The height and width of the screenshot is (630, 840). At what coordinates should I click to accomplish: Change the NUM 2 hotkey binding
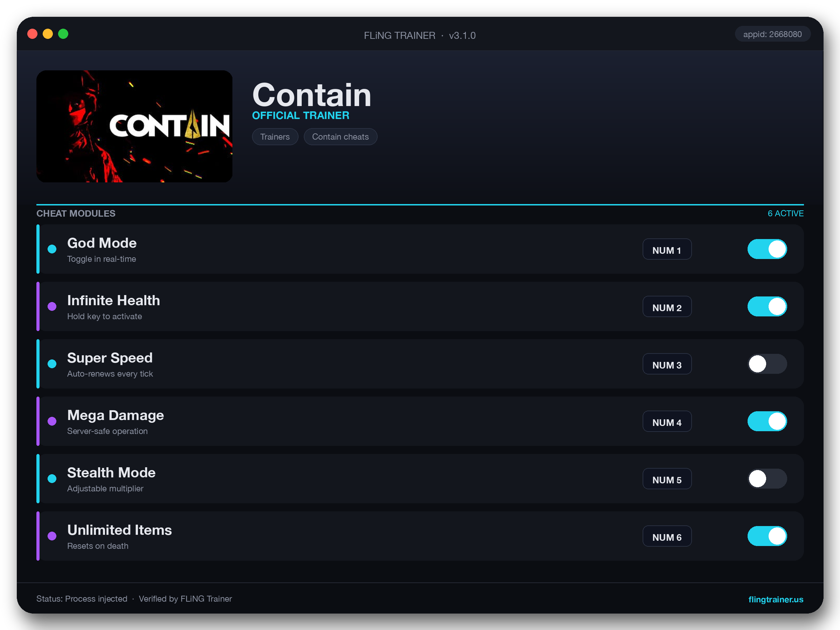coord(667,307)
